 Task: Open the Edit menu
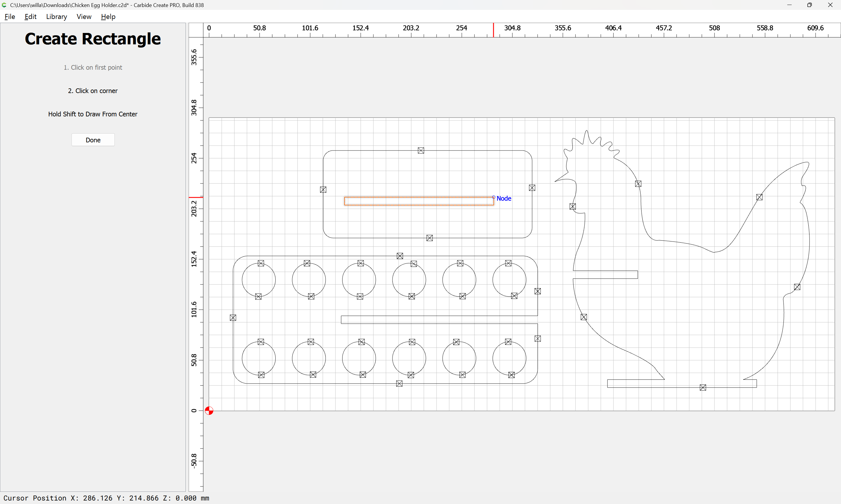[30, 17]
